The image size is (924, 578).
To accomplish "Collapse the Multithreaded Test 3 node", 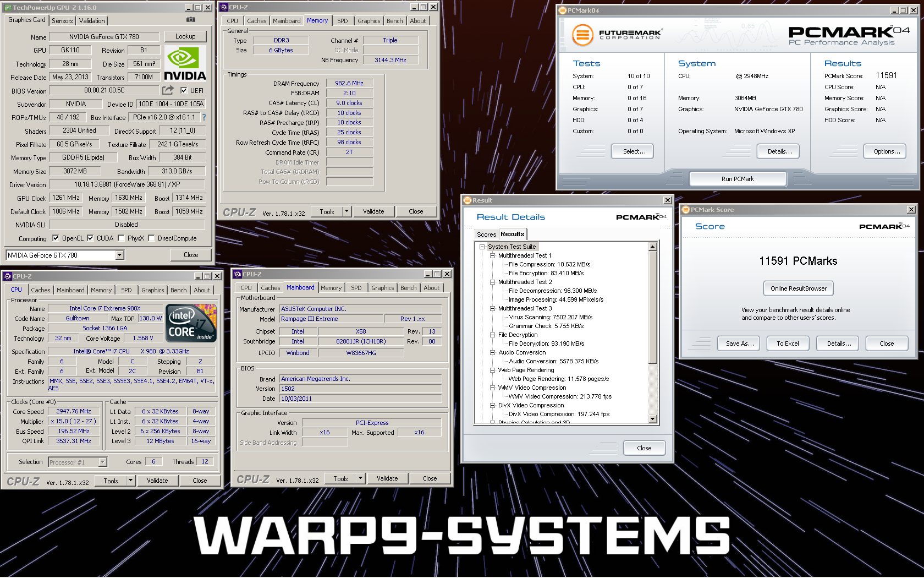I will 493,308.
